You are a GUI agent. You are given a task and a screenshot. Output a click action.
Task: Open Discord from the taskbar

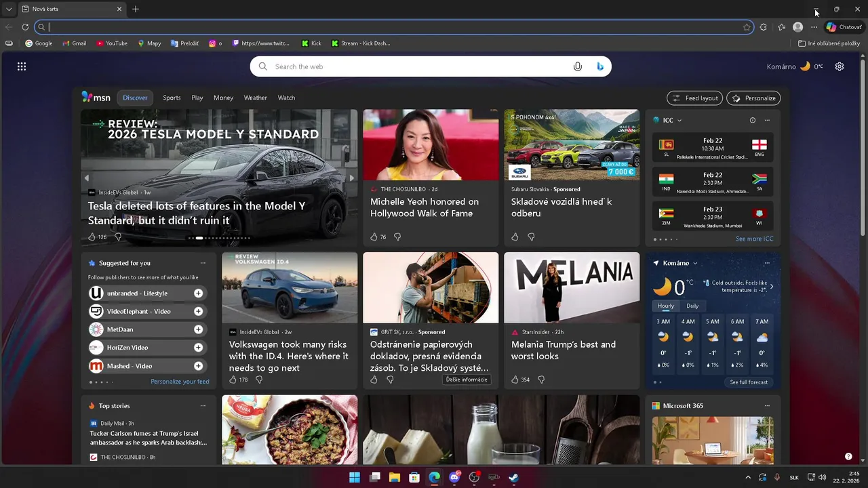tap(454, 477)
